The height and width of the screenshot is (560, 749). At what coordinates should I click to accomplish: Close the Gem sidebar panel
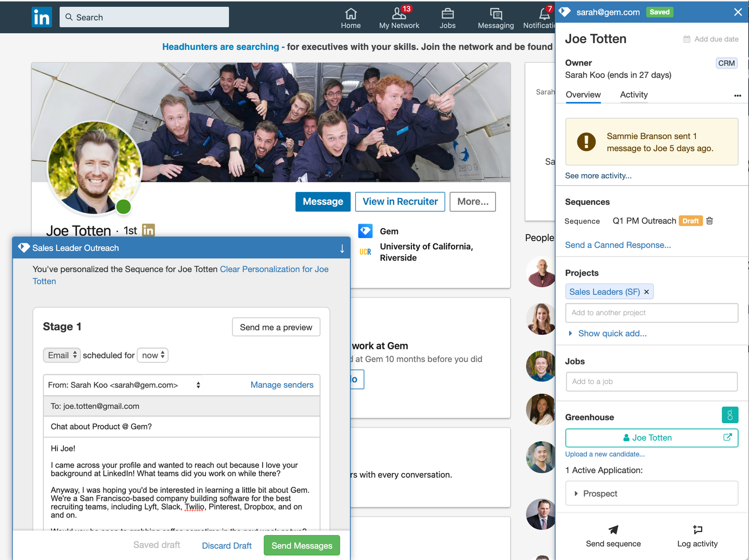click(738, 12)
